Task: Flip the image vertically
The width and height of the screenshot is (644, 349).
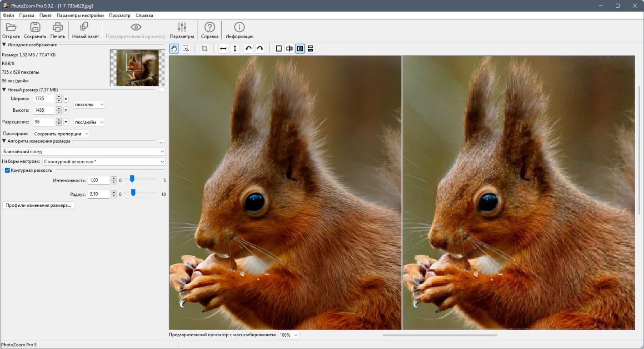Action: point(235,49)
